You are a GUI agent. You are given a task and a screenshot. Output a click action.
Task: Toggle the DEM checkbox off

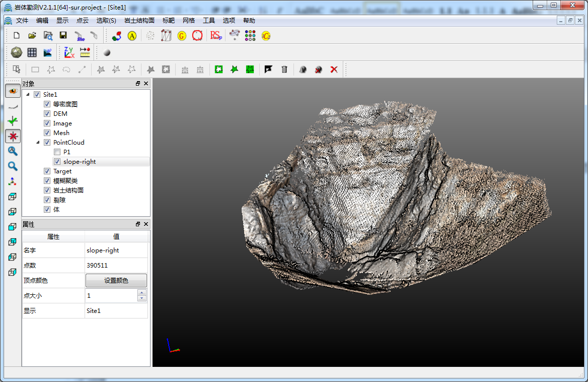[47, 114]
